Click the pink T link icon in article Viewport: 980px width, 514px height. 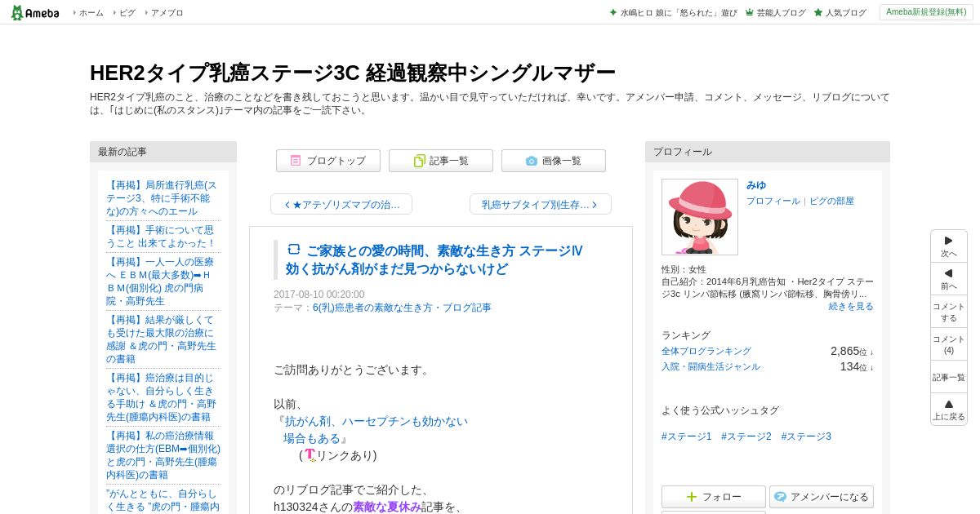pos(310,455)
